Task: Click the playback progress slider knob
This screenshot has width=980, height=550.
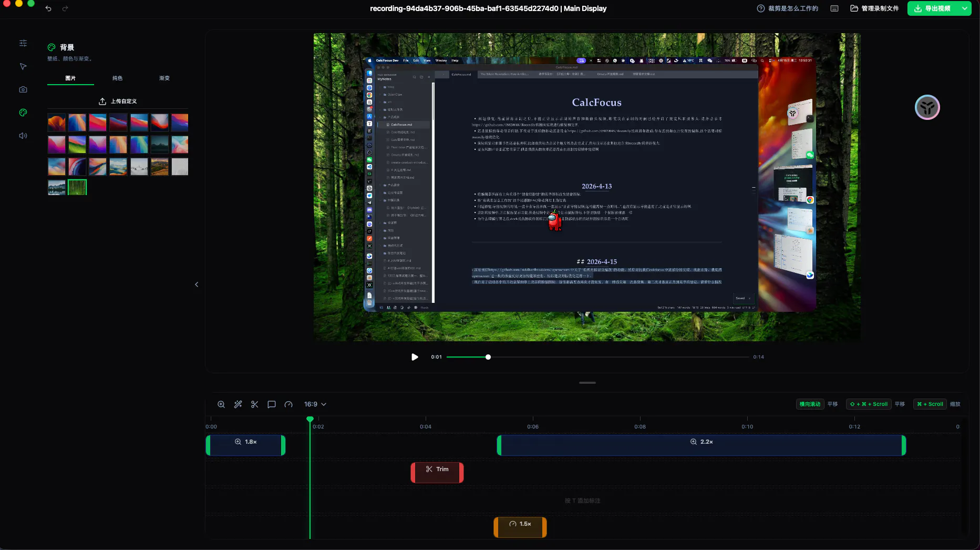Action: point(488,357)
